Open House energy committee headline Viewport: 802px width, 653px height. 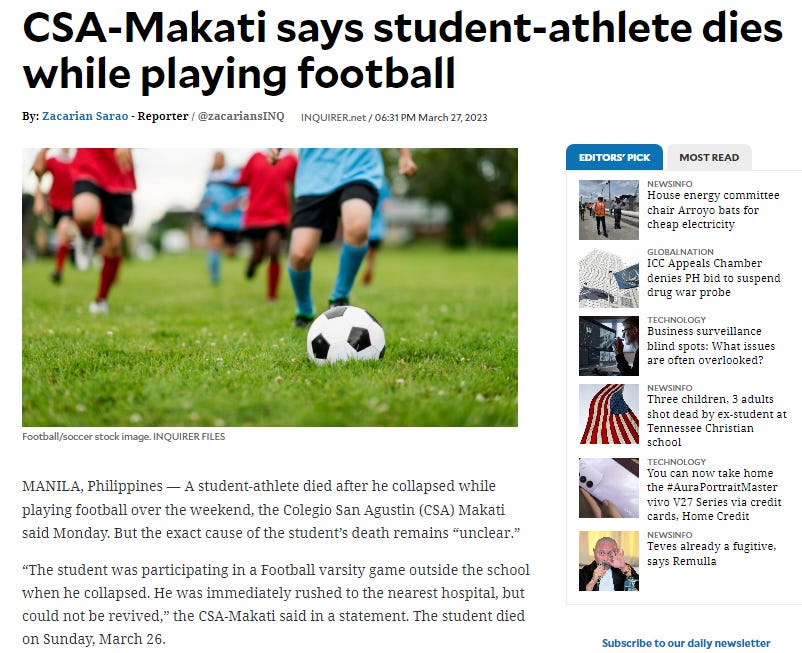click(713, 210)
